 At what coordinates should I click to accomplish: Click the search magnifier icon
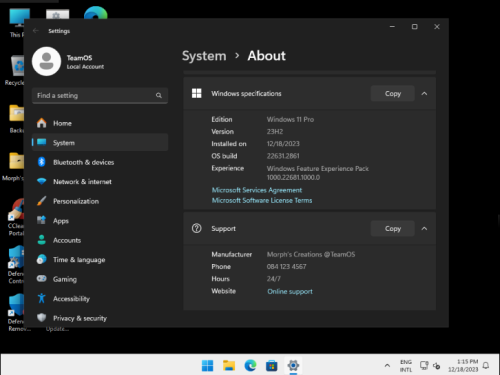[159, 96]
